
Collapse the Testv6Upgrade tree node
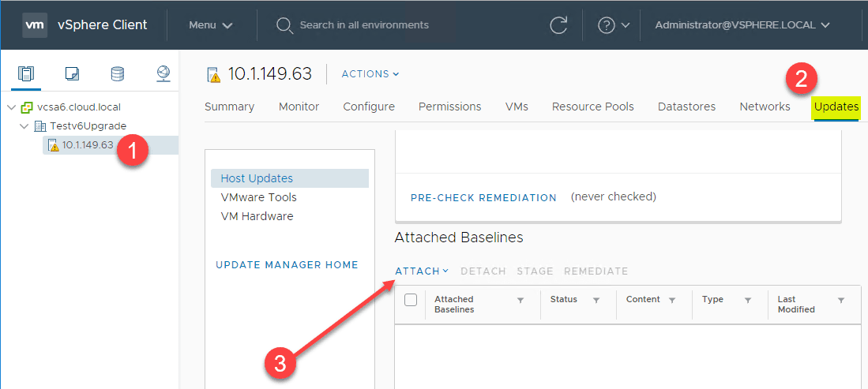(x=24, y=126)
